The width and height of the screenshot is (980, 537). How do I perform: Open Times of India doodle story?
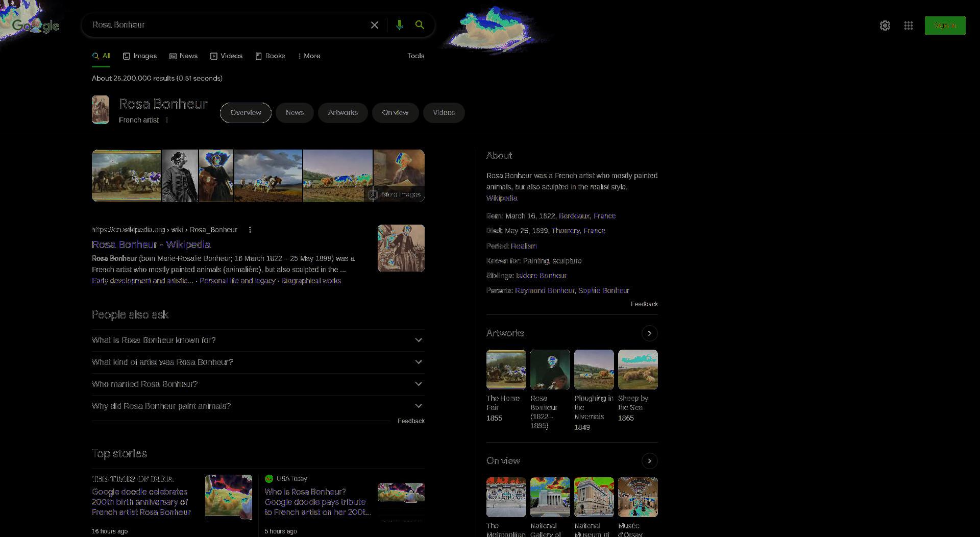point(141,502)
